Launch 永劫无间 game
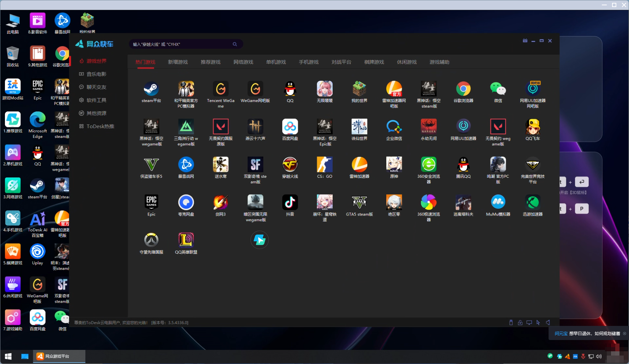 point(429,127)
